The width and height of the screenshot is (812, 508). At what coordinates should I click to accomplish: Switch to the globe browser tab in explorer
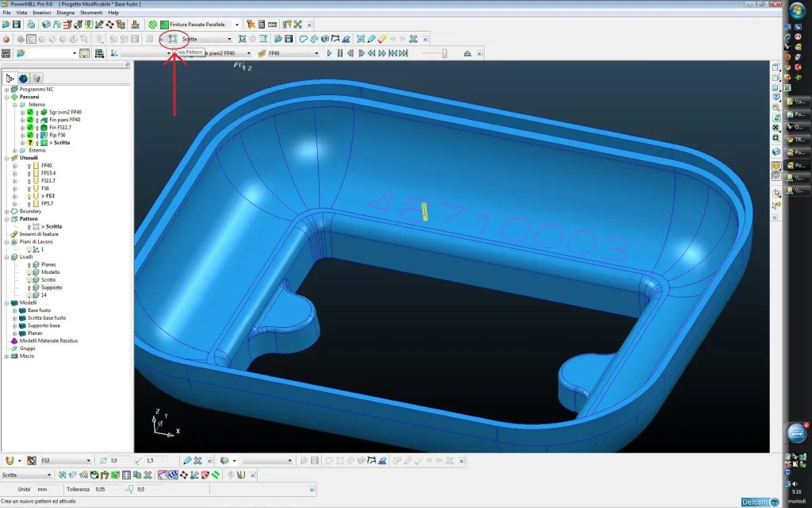pyautogui.click(x=24, y=78)
